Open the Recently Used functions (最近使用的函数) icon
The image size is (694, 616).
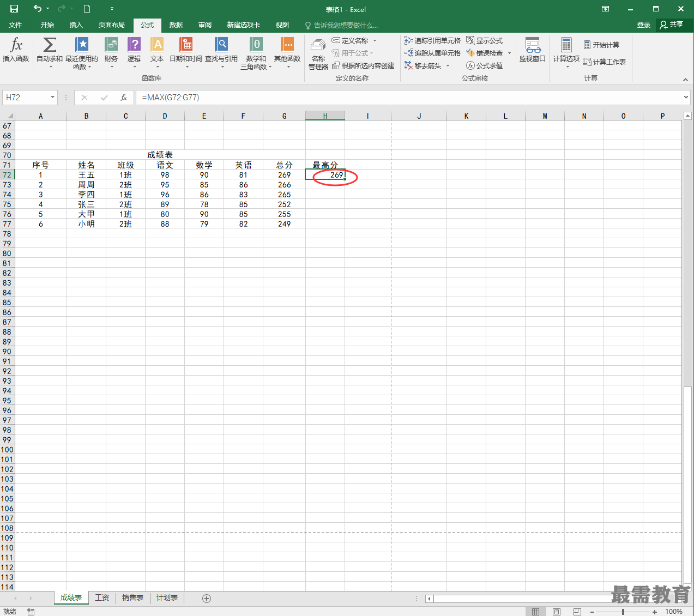[x=82, y=45]
